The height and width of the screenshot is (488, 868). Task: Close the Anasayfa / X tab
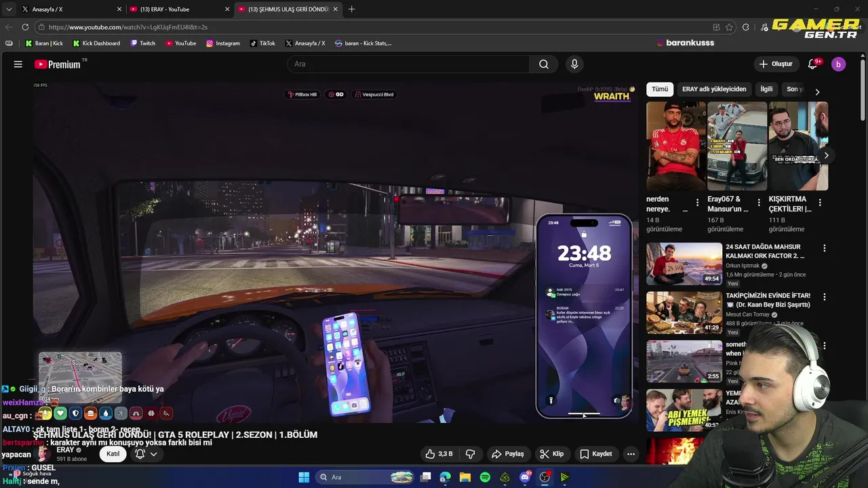click(x=120, y=9)
